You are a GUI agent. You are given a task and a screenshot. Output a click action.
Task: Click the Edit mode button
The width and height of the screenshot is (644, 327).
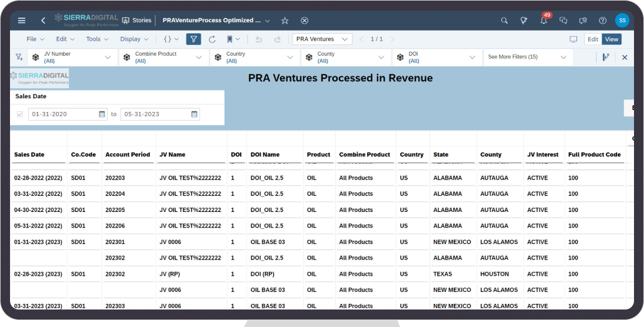point(592,39)
